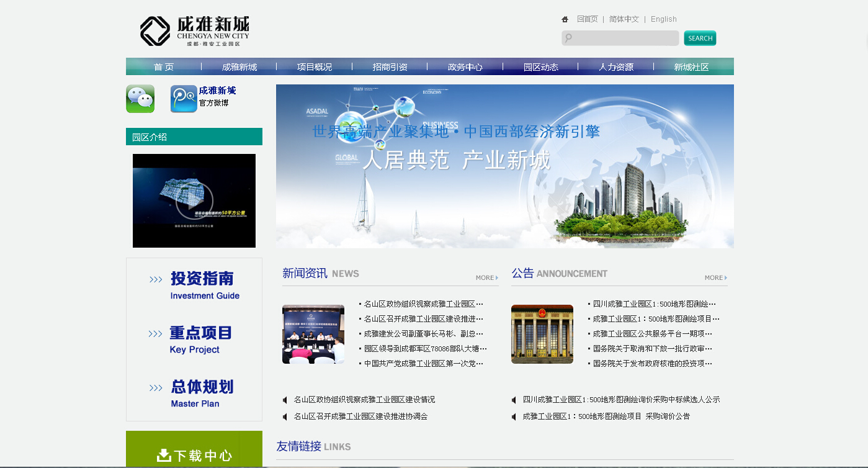Play the park introduction video

point(194,200)
